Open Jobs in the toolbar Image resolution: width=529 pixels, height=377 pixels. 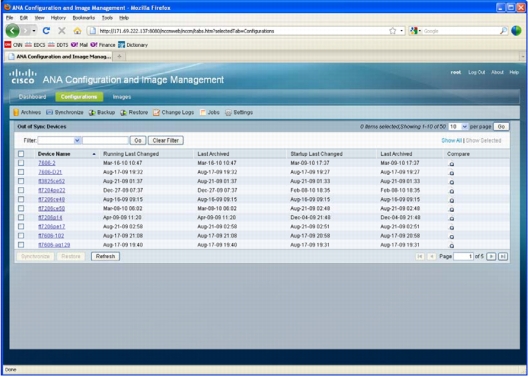210,112
